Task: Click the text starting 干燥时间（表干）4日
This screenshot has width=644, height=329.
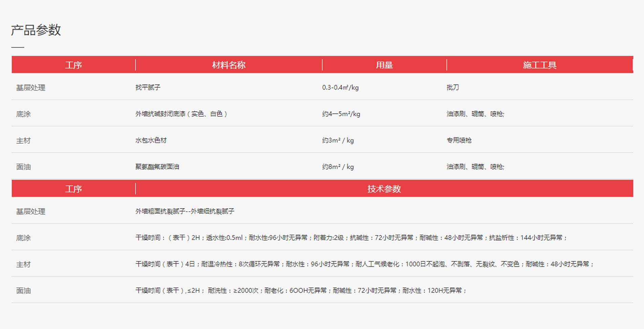Action: tap(364, 264)
